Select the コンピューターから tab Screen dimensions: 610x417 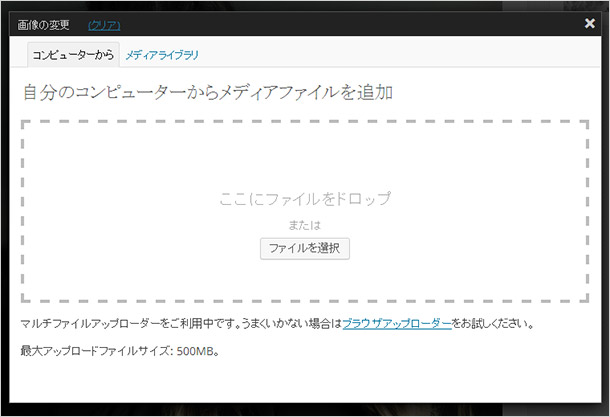pyautogui.click(x=73, y=55)
